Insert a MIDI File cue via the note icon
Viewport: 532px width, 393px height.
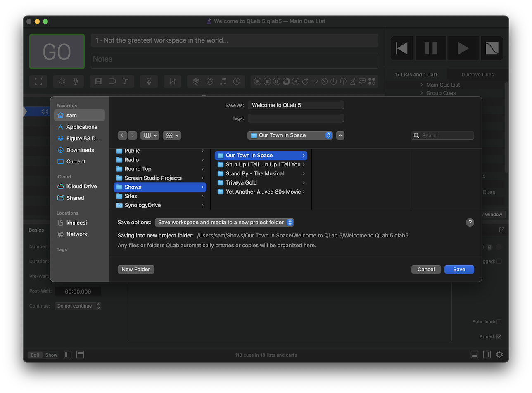223,81
